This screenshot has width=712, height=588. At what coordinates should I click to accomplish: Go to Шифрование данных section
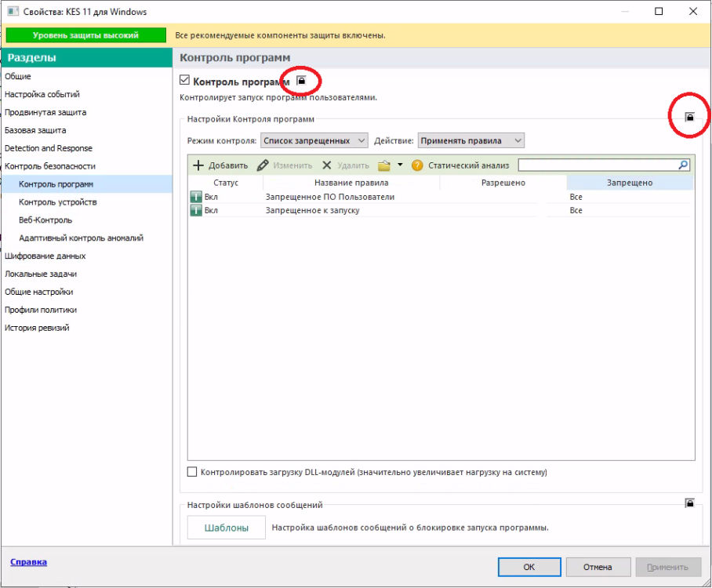[x=45, y=256]
